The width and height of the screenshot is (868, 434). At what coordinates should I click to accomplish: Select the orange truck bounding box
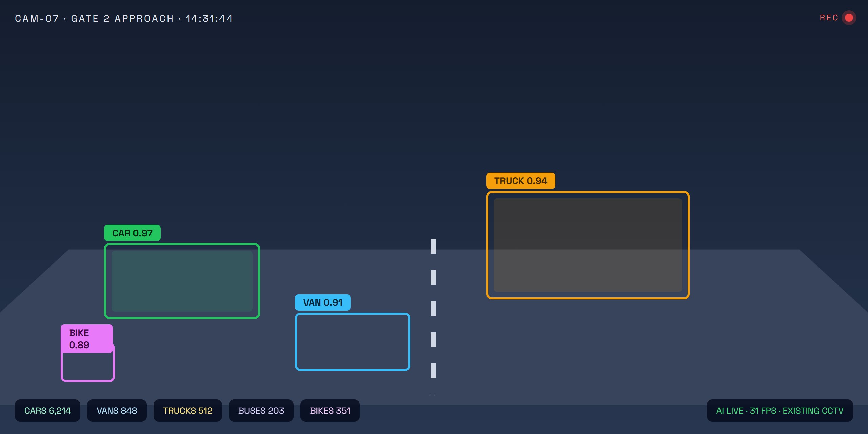pos(588,245)
